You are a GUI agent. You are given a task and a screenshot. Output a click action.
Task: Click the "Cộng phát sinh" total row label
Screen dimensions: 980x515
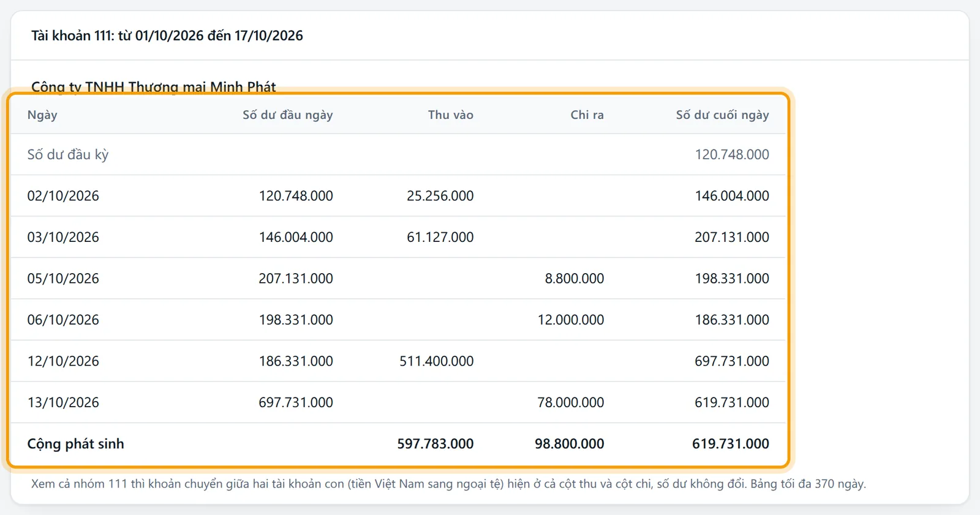coord(75,444)
